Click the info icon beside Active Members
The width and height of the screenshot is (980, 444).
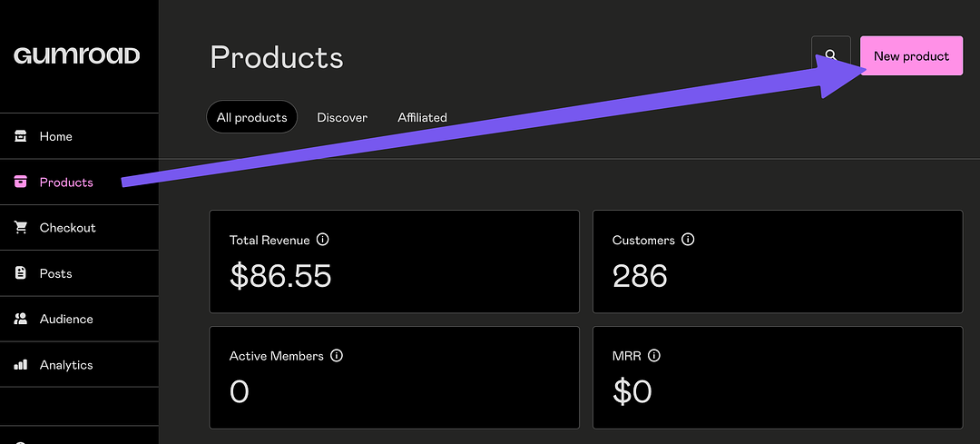(337, 356)
